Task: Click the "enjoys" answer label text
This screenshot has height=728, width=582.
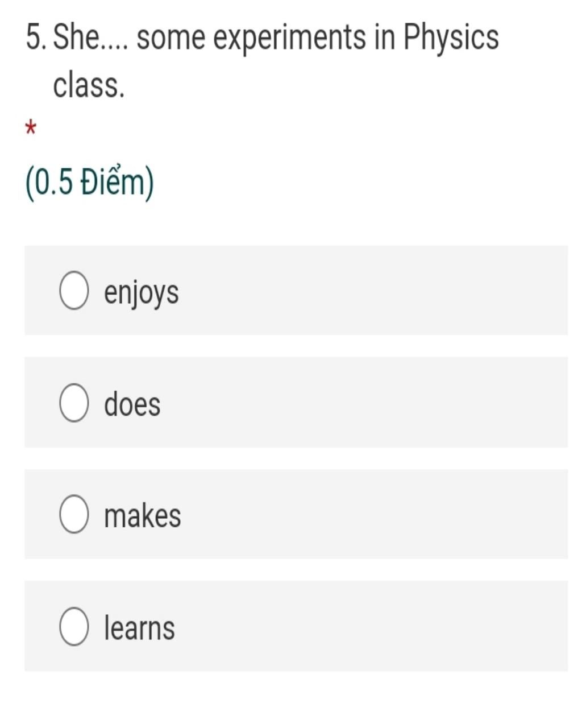Action: [x=142, y=293]
